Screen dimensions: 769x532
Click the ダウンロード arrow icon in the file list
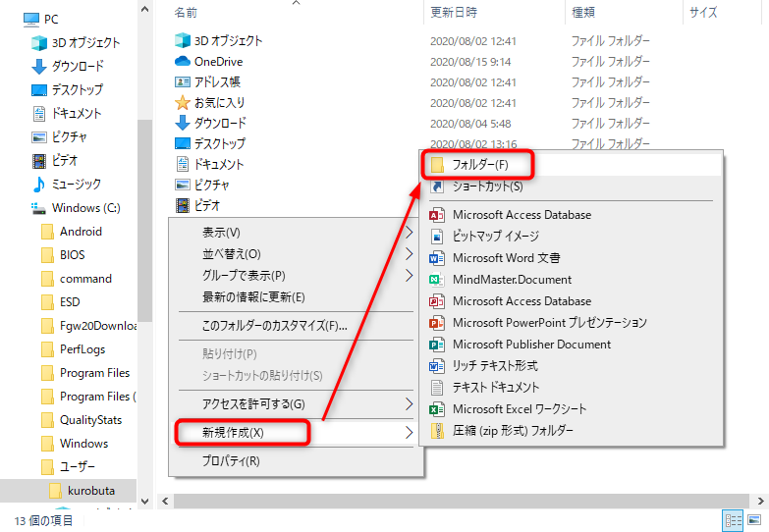click(x=183, y=123)
